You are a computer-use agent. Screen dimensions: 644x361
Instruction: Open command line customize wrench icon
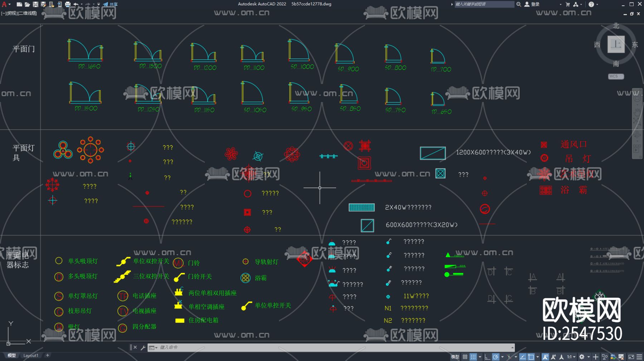point(143,347)
